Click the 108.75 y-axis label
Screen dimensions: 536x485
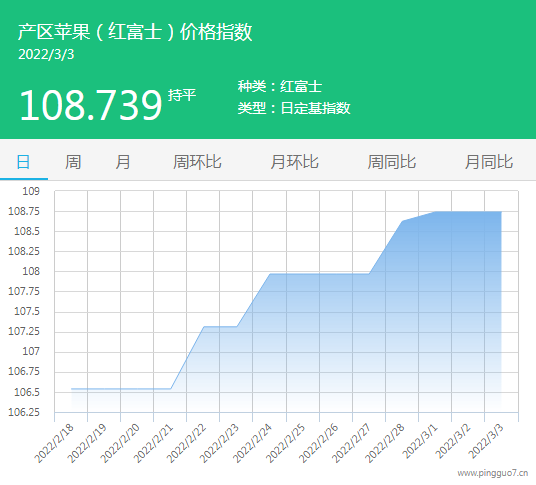tap(24, 211)
